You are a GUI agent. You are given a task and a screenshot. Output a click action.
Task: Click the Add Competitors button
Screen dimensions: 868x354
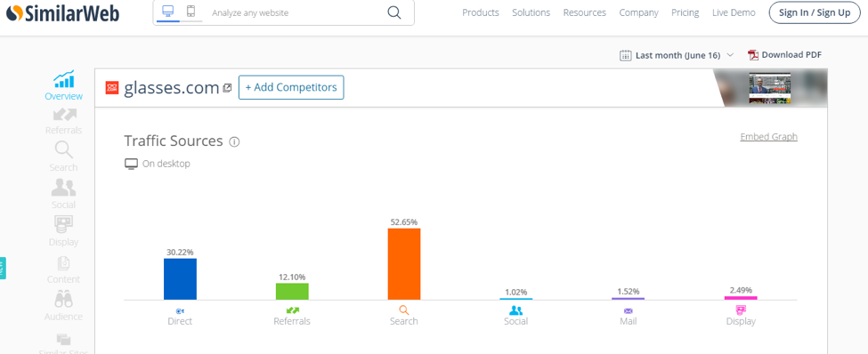291,87
